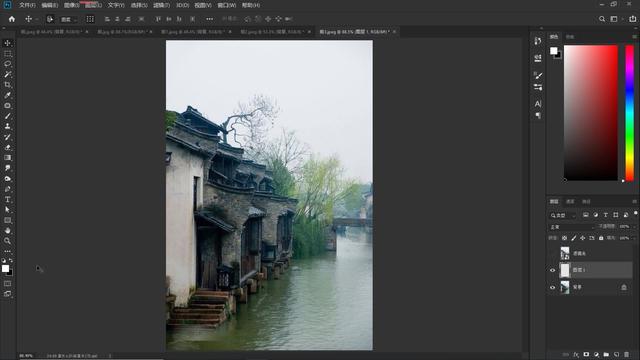Open the Character panel icon
This screenshot has height=360, width=640.
click(x=538, y=104)
